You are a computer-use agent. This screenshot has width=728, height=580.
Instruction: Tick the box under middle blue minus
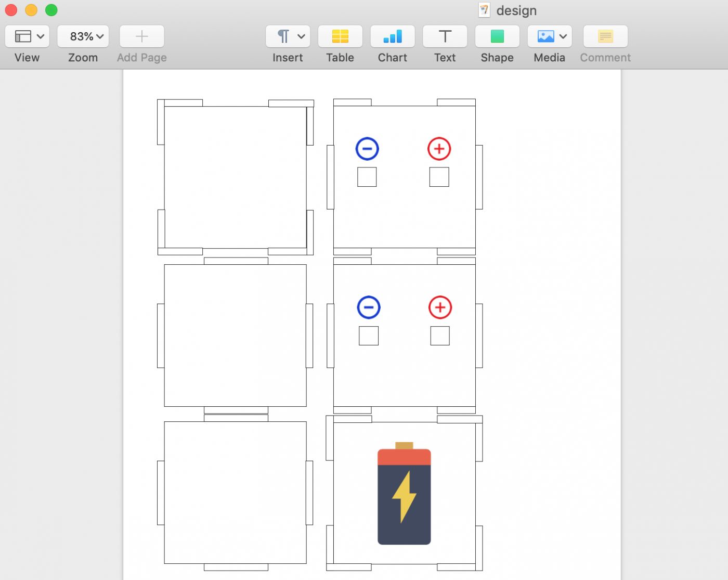[x=368, y=336]
